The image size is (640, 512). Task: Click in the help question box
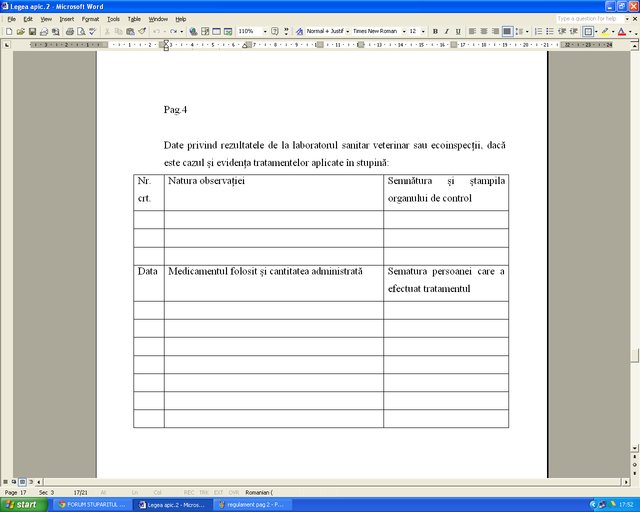pos(590,19)
